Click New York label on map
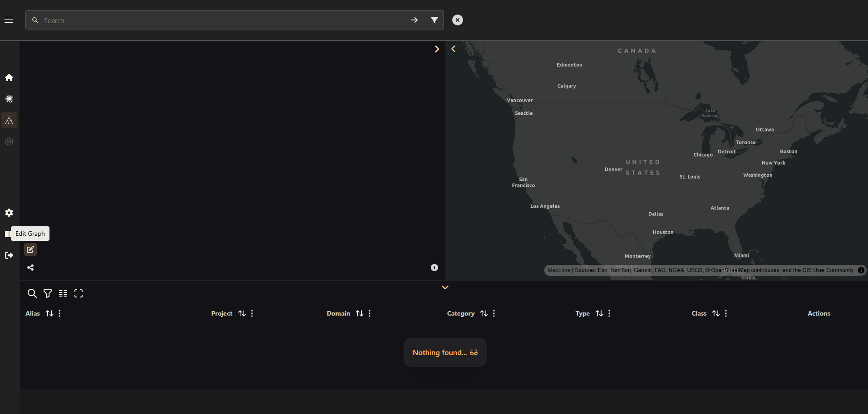The image size is (868, 414). pyautogui.click(x=774, y=163)
